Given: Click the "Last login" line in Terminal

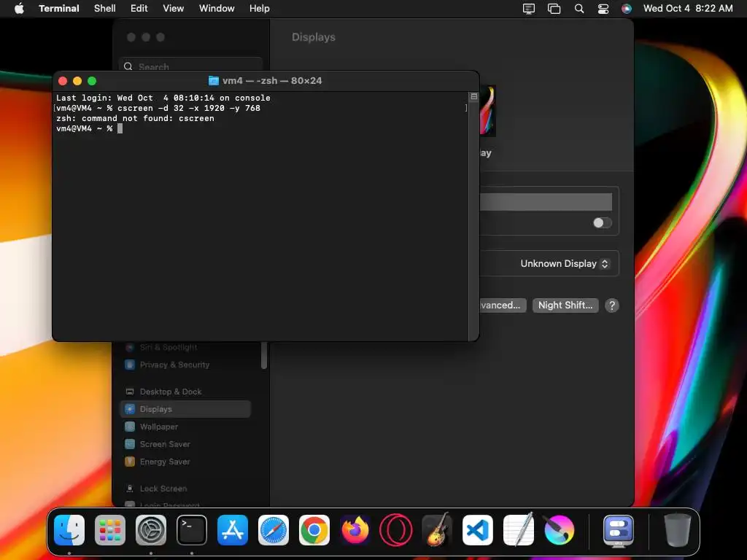Looking at the screenshot, I should click(163, 98).
